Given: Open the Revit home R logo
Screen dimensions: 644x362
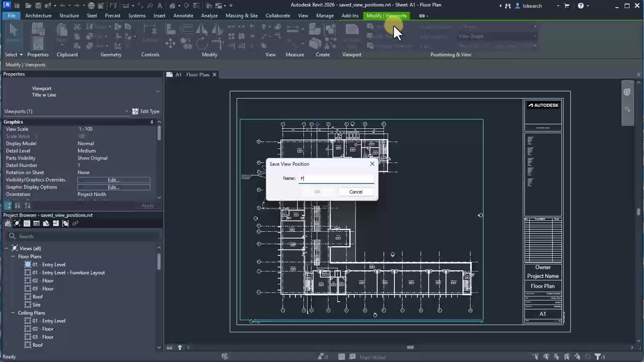Looking at the screenshot, I should click(x=7, y=6).
